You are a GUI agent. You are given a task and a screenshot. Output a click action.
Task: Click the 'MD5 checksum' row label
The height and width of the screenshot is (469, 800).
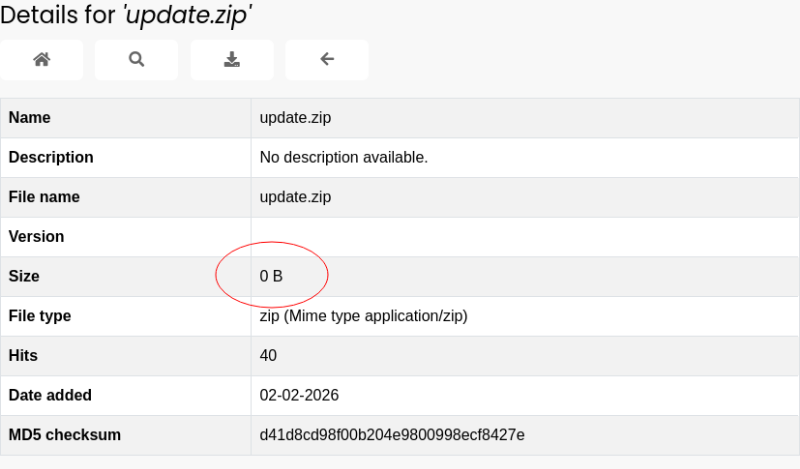[x=64, y=435]
